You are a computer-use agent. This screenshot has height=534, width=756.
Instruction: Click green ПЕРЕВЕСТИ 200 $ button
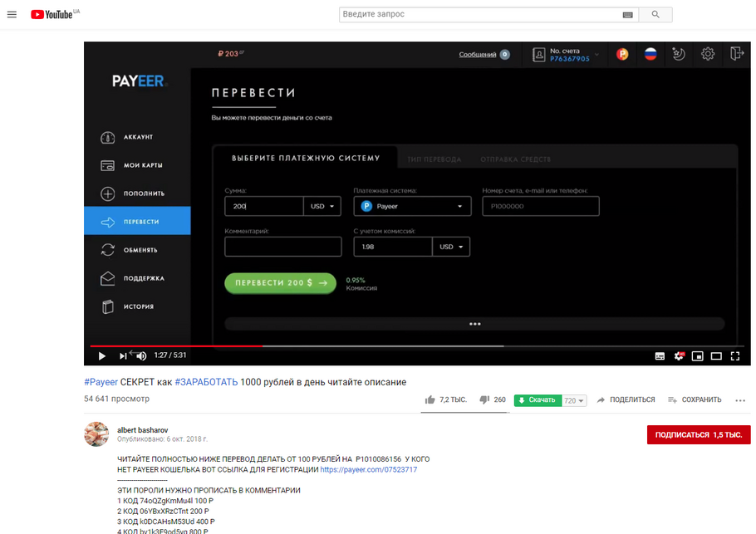coord(280,283)
